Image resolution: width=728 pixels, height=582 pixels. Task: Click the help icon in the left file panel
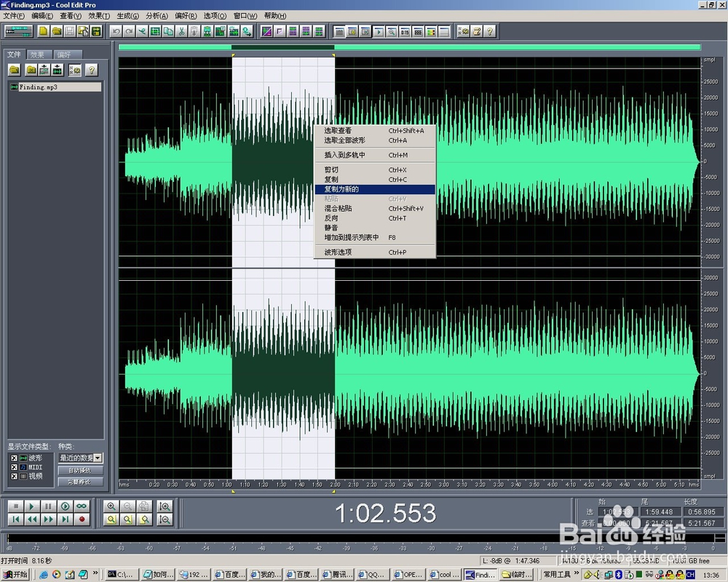click(x=92, y=70)
